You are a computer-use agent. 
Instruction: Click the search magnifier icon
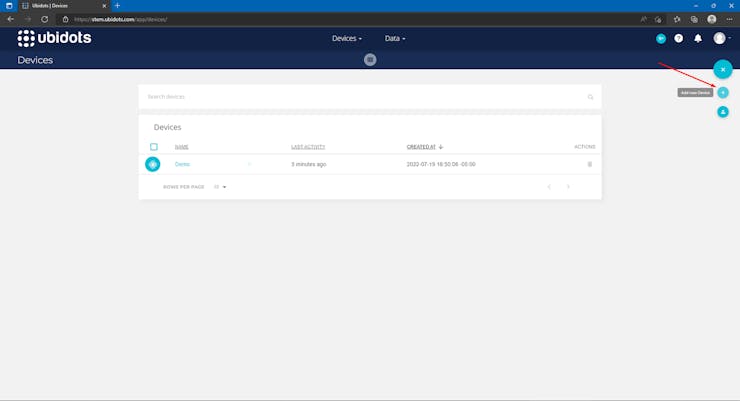coord(590,97)
